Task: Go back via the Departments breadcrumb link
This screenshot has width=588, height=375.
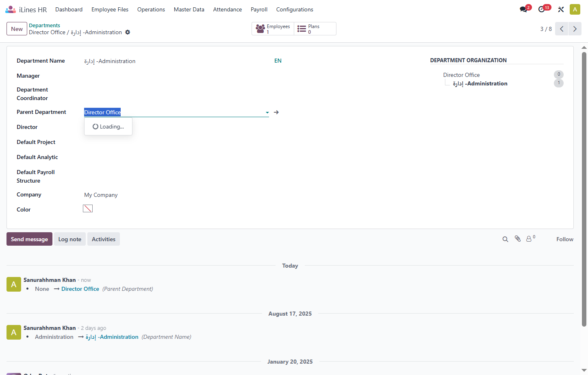Action: coord(44,25)
